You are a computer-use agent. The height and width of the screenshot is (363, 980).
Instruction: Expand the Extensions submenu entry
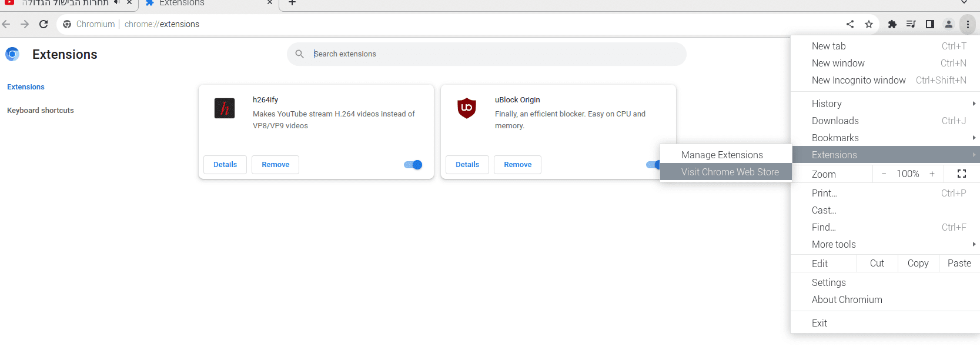coord(886,155)
